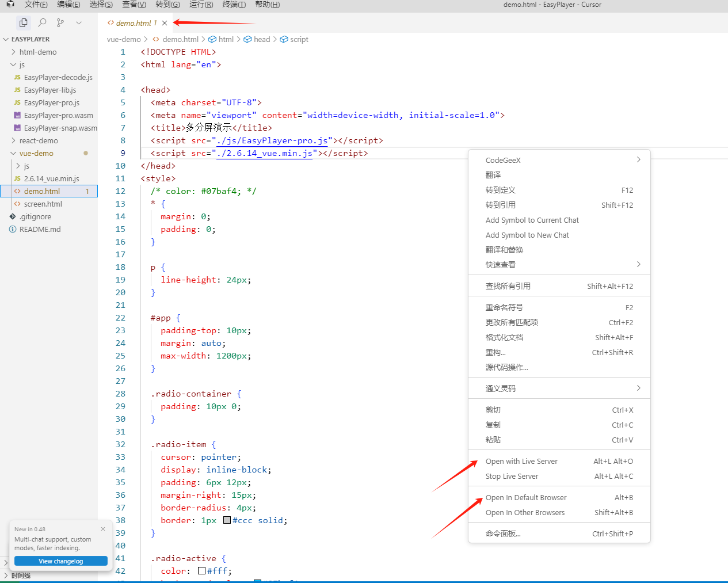
Task: Choose Open with Live Server from the menu
Action: [x=521, y=461]
